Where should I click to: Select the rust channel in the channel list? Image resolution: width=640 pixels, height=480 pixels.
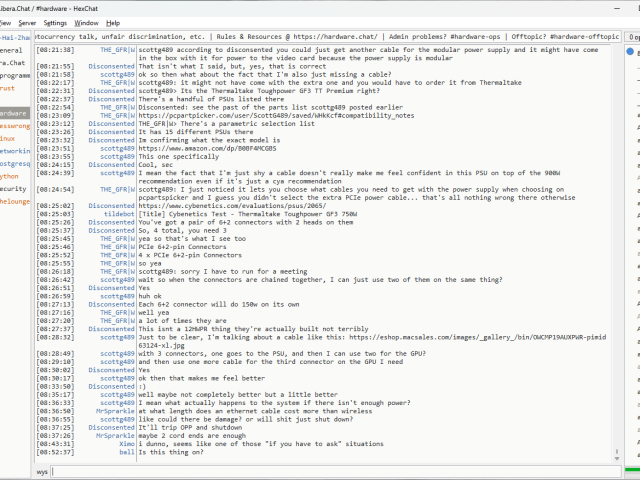(x=8, y=88)
